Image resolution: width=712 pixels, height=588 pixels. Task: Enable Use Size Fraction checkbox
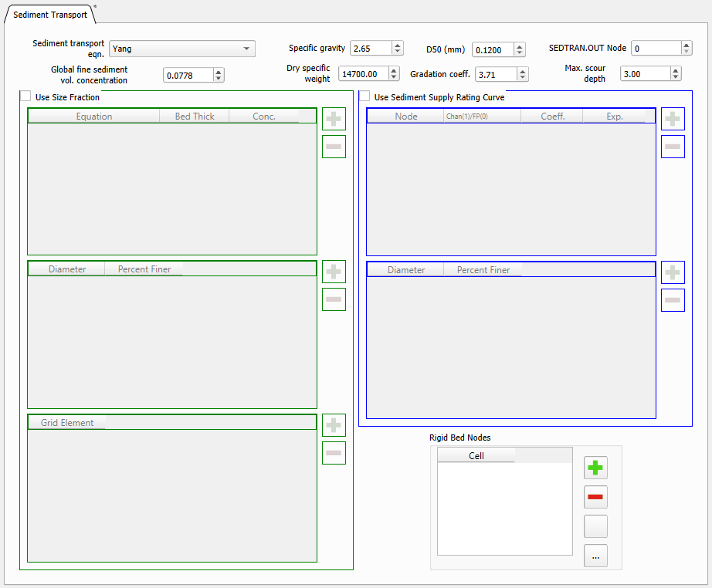pos(25,96)
